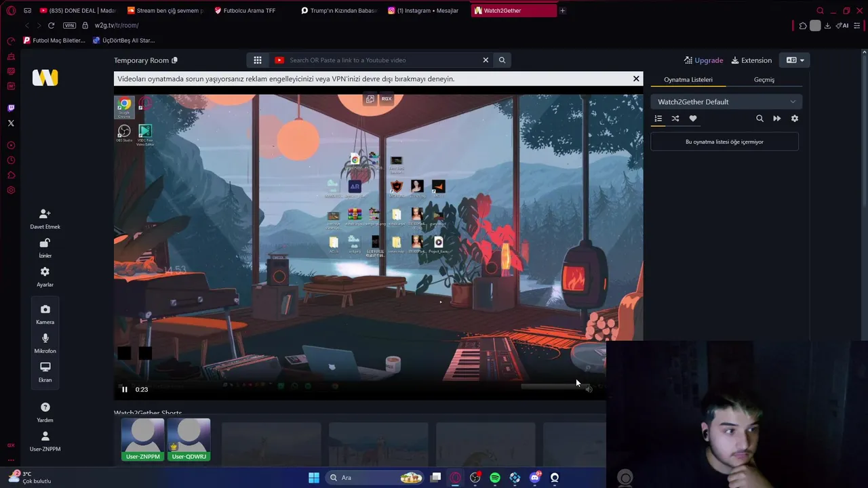Viewport: 868px width, 488px height.
Task: Click the Extension download link
Action: click(751, 60)
